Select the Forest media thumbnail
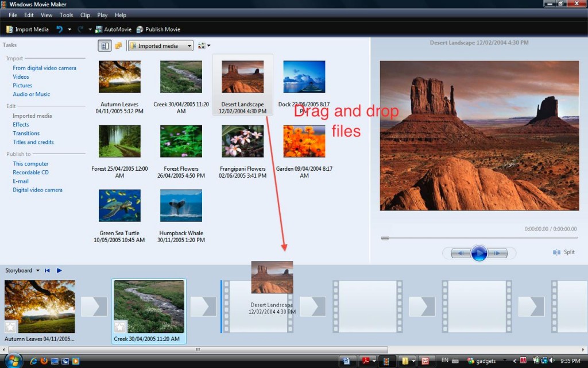This screenshot has height=368, width=588. 119,141
